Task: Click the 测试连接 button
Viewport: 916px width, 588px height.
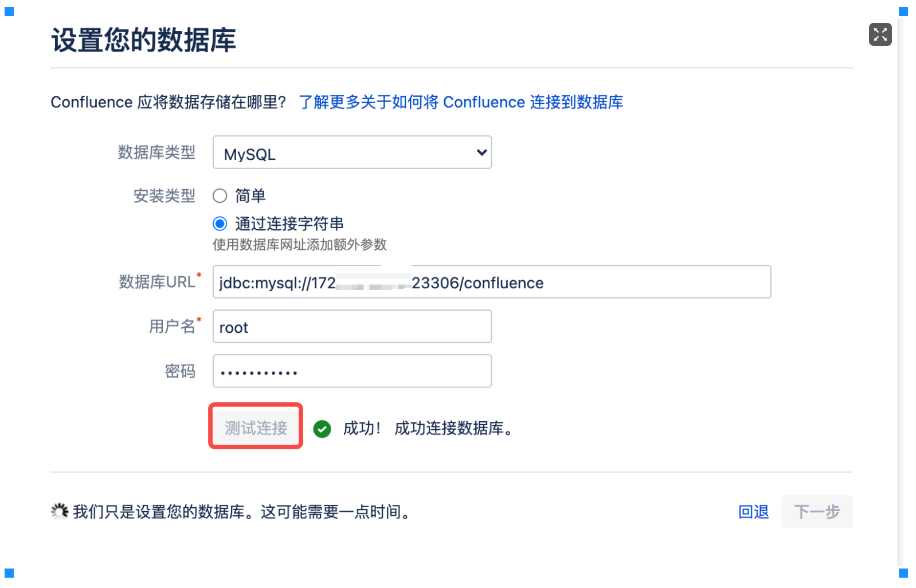Action: click(255, 426)
